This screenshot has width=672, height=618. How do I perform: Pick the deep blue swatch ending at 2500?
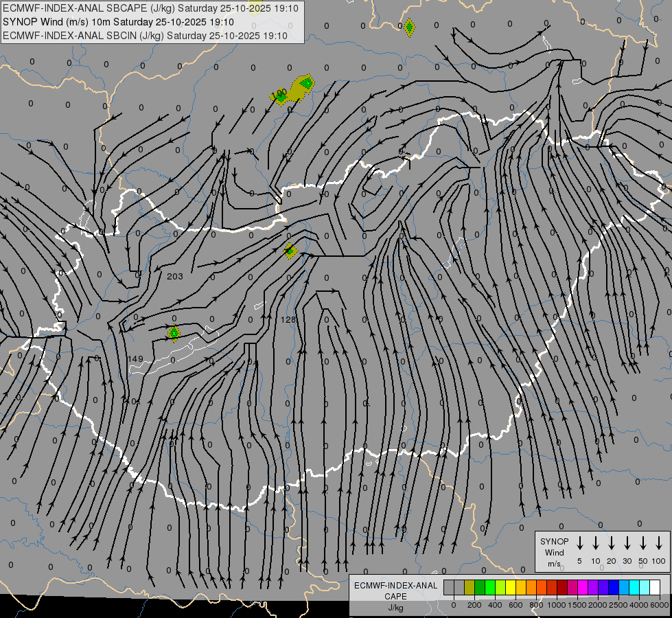click(x=614, y=588)
